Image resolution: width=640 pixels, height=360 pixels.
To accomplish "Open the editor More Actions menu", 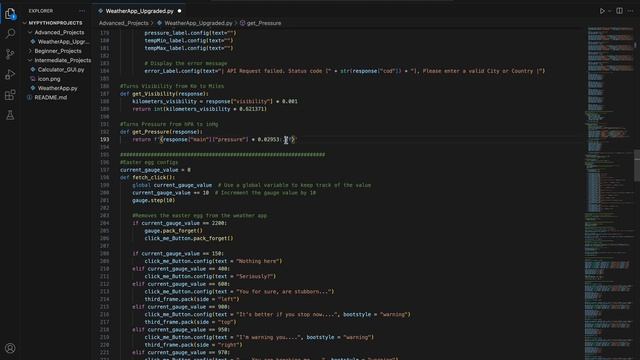I will (630, 11).
